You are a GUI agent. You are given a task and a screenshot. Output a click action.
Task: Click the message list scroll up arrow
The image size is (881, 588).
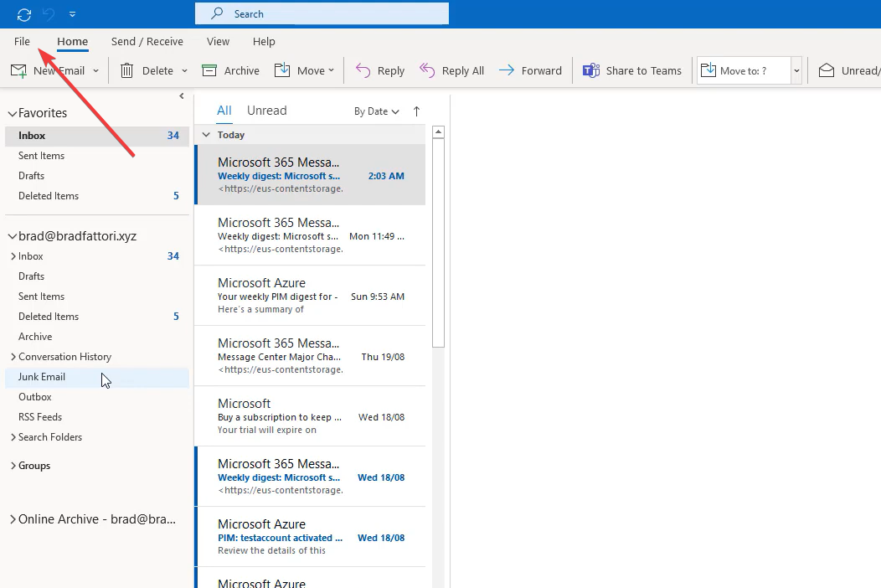point(438,132)
